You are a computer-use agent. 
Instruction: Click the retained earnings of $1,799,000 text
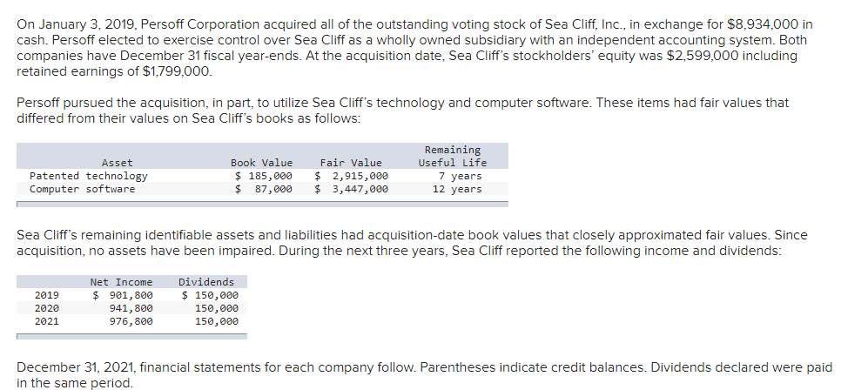point(114,71)
